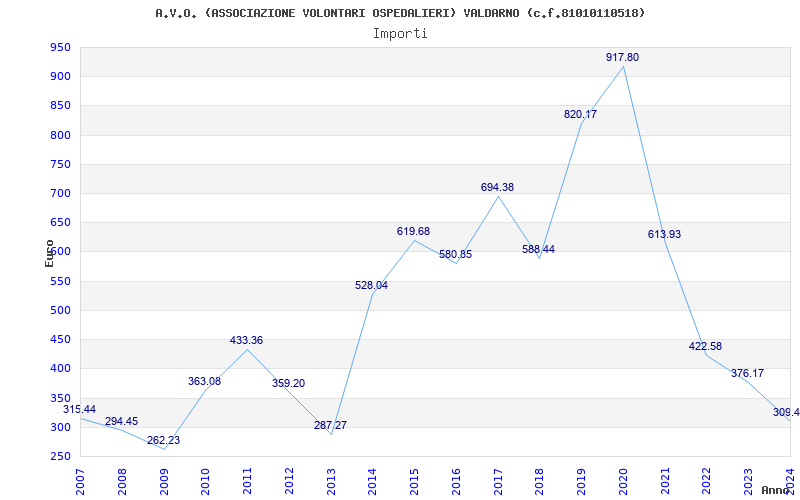800x500 pixels.
Task: Click y-axis value 800
Action: [x=60, y=135]
